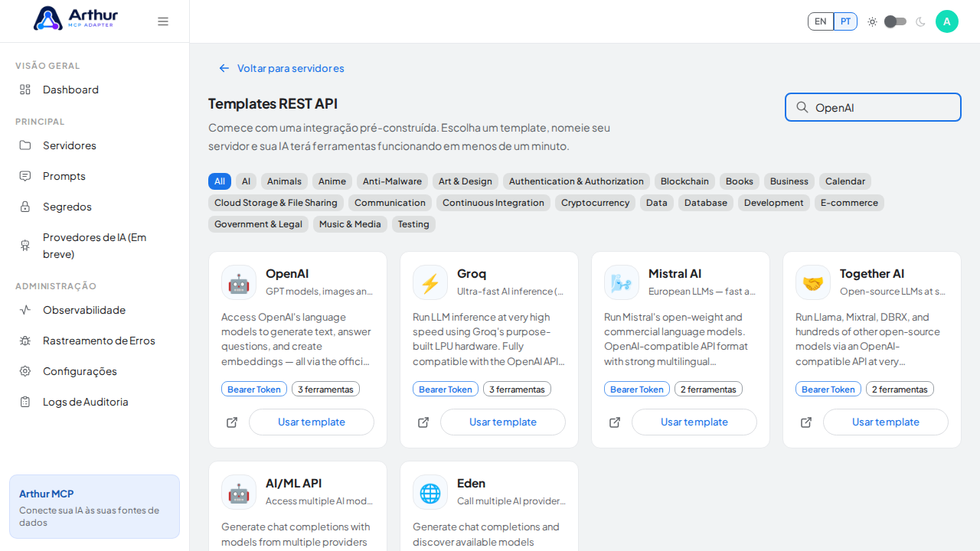Open Observabilidade in sidebar
This screenshot has height=551, width=980.
[x=94, y=310]
